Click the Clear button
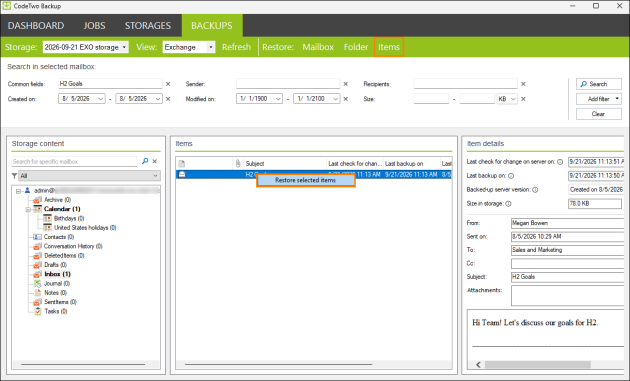The height and width of the screenshot is (381, 630). [x=599, y=114]
